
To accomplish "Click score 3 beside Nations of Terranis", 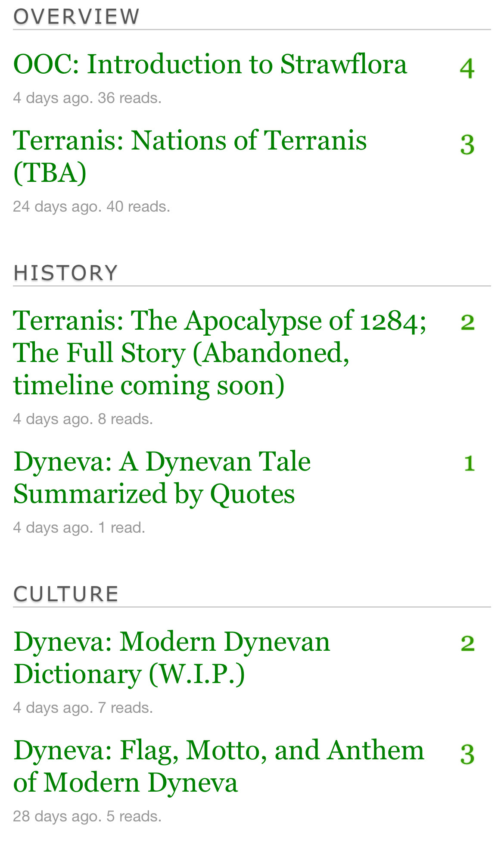I will (x=467, y=145).
